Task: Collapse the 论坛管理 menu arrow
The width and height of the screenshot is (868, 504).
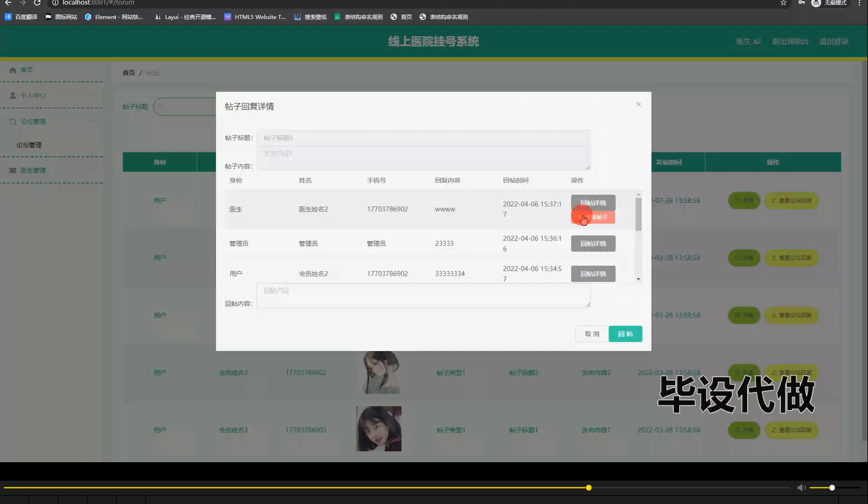Action: tap(90, 121)
